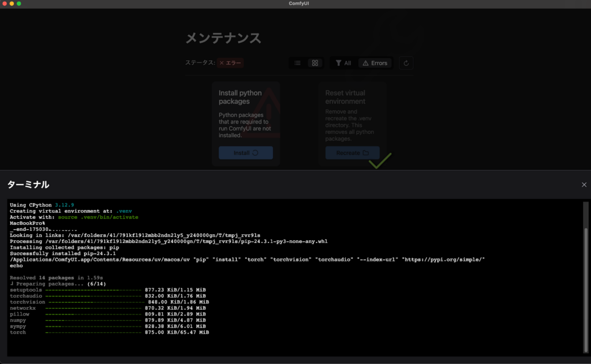The width and height of the screenshot is (591, 364).
Task: Click the sympy progress line
Action: click(x=108, y=327)
